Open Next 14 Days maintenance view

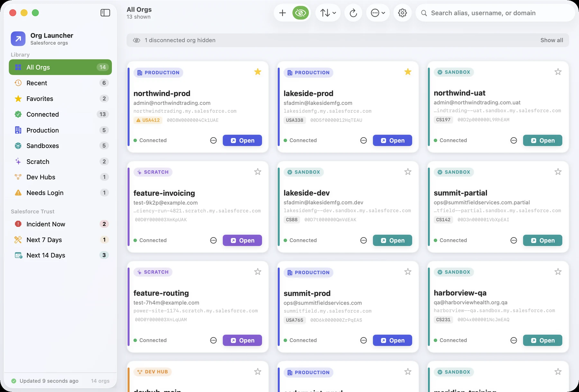click(x=60, y=255)
